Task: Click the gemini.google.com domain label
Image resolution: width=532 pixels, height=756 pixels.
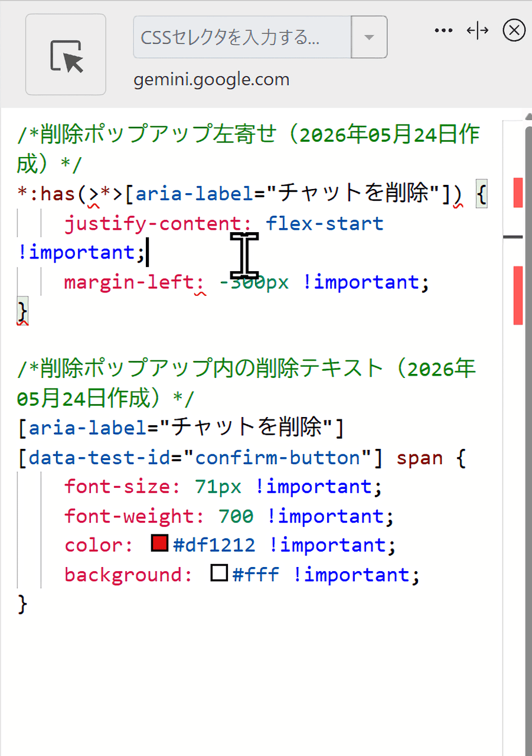Action: click(x=211, y=80)
